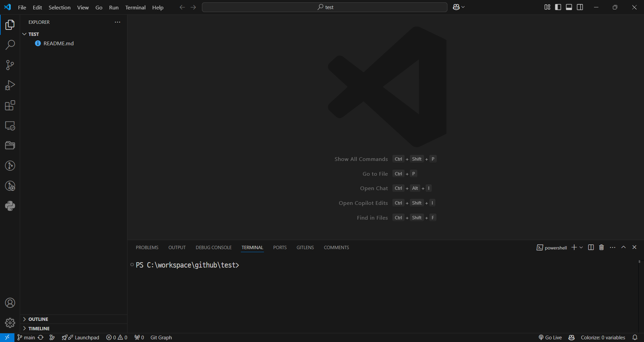
Task: Open the Selection menu
Action: (59, 7)
